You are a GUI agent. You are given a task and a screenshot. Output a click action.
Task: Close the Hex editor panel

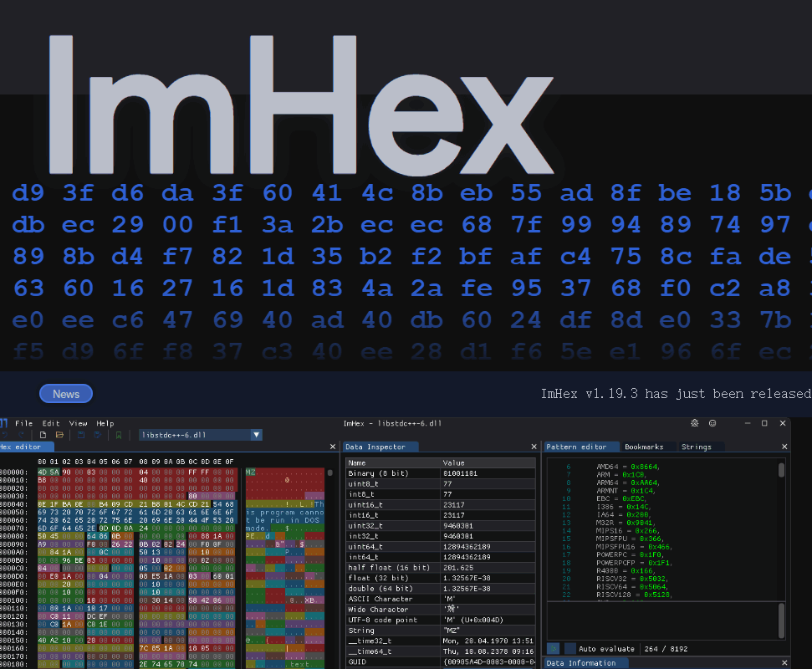333,447
